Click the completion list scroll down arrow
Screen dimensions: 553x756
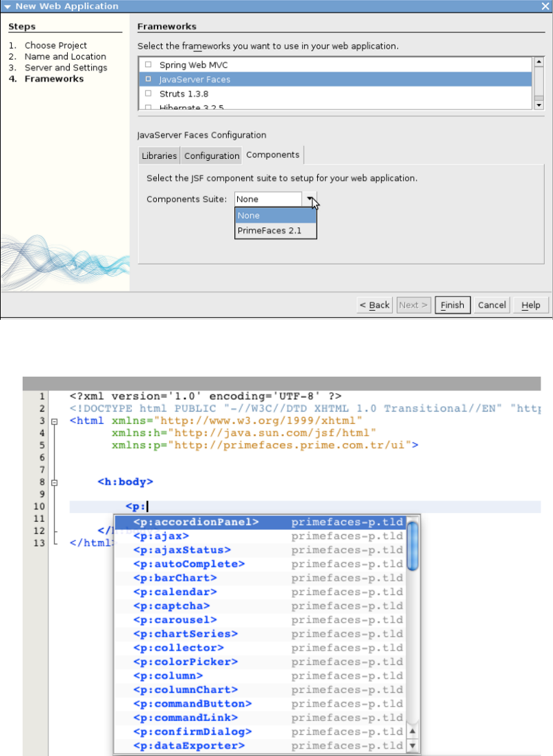tap(413, 746)
